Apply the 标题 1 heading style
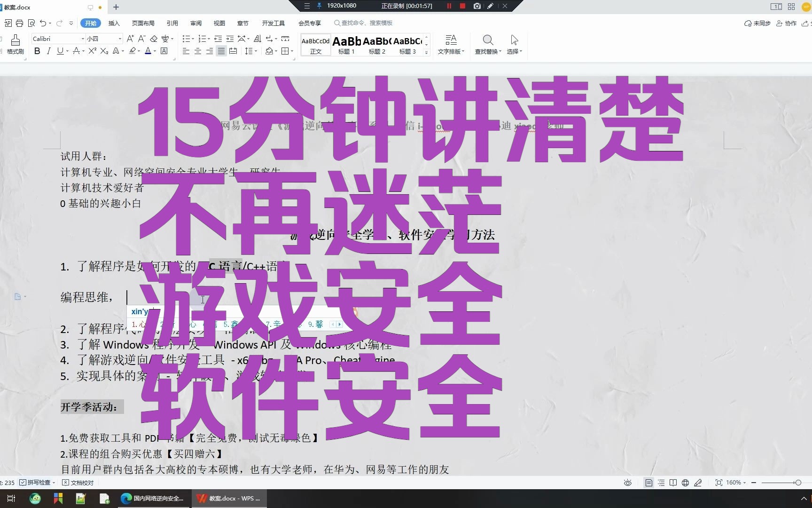Viewport: 812px width, 508px height. 346,45
